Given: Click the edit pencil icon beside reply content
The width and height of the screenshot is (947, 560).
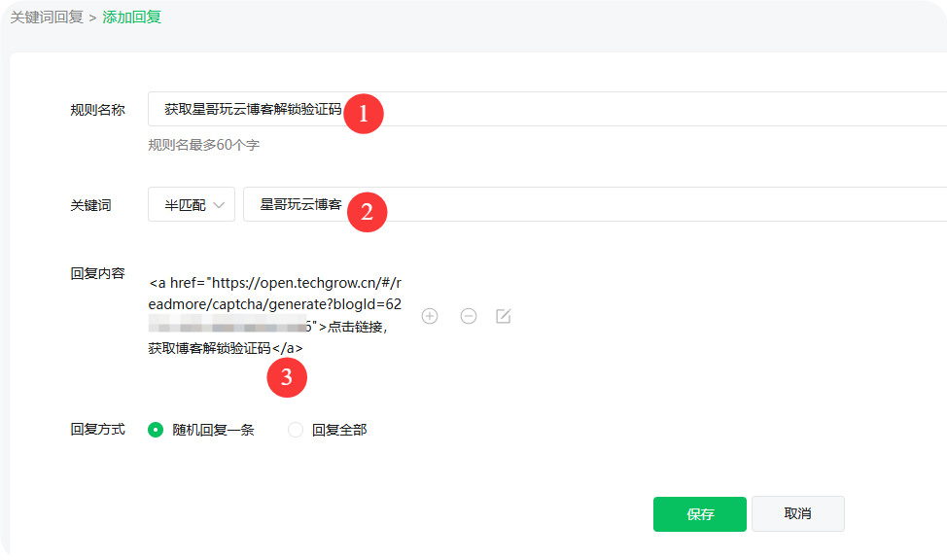Looking at the screenshot, I should tap(504, 316).
